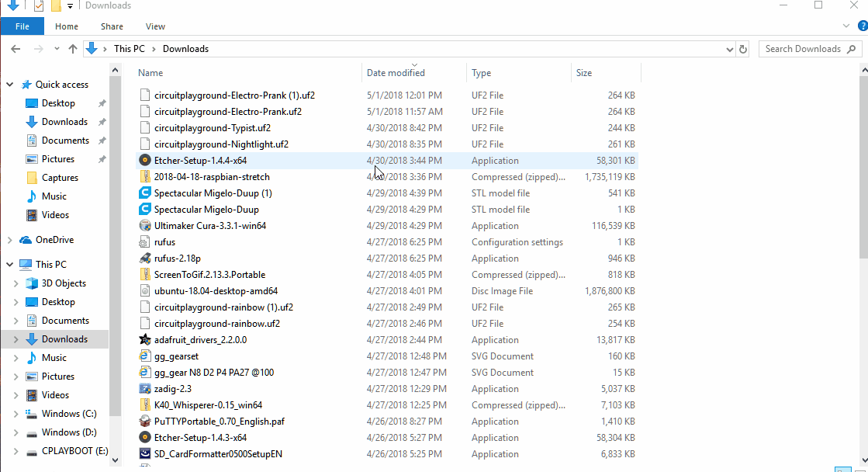Click the PuTTYPortable_0.70_English.paf icon

(144, 422)
